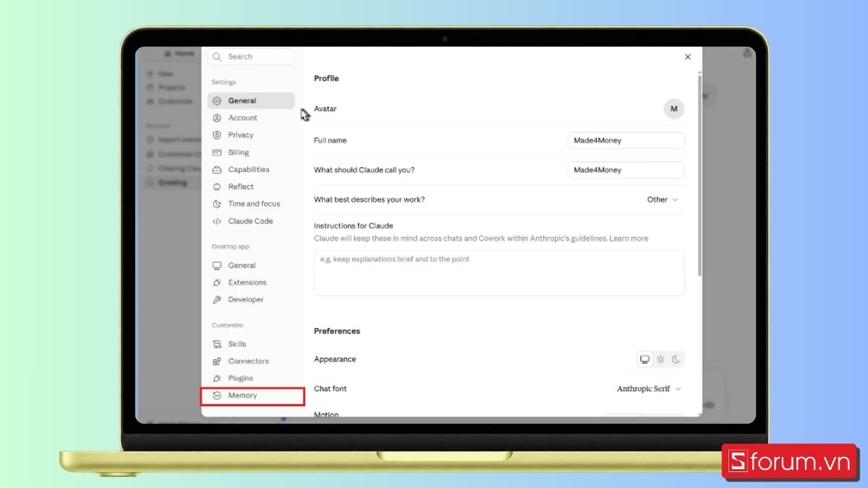
Task: Go to Developer settings
Action: [x=250, y=299]
